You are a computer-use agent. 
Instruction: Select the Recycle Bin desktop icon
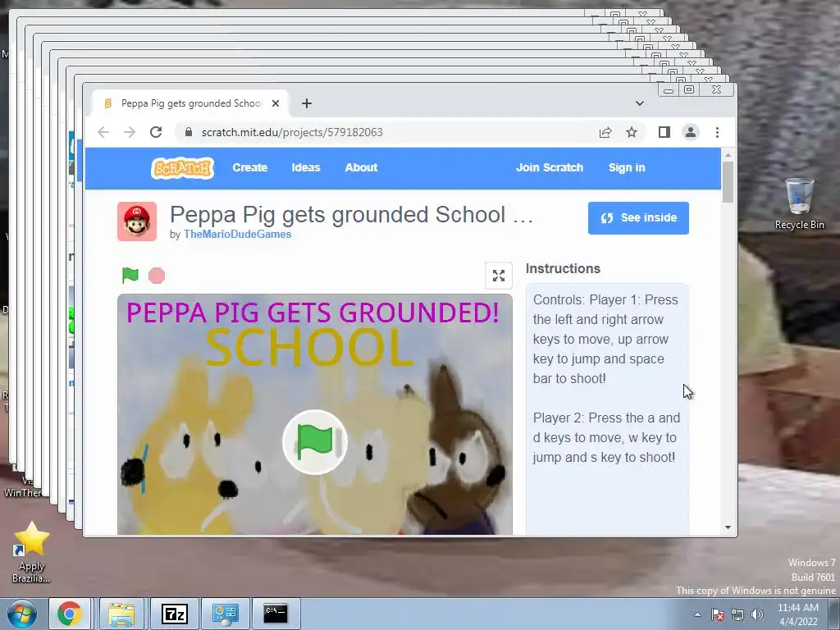coord(799,203)
